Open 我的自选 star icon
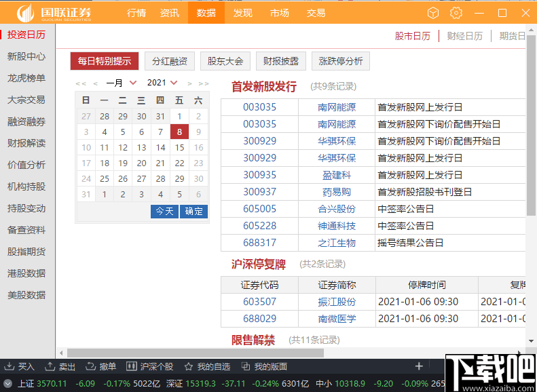This screenshot has width=537, height=392. point(188,367)
